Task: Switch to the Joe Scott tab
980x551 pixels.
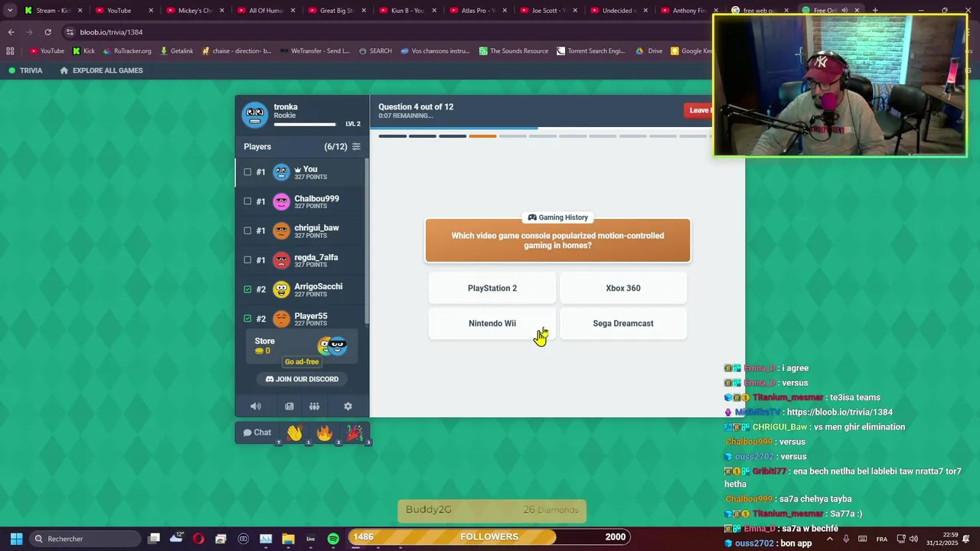Action: 547,11
